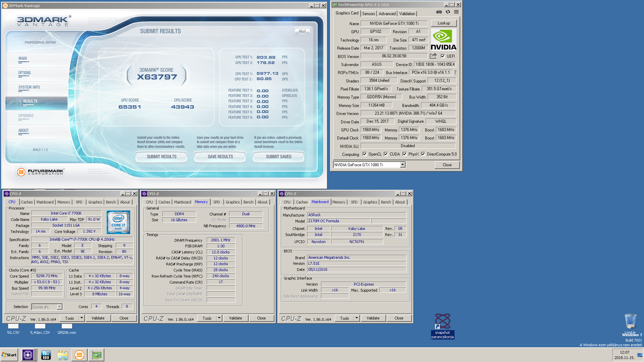644x362 pixels.
Task: Click the bar chart taskbar application icon
Action: pos(46,355)
